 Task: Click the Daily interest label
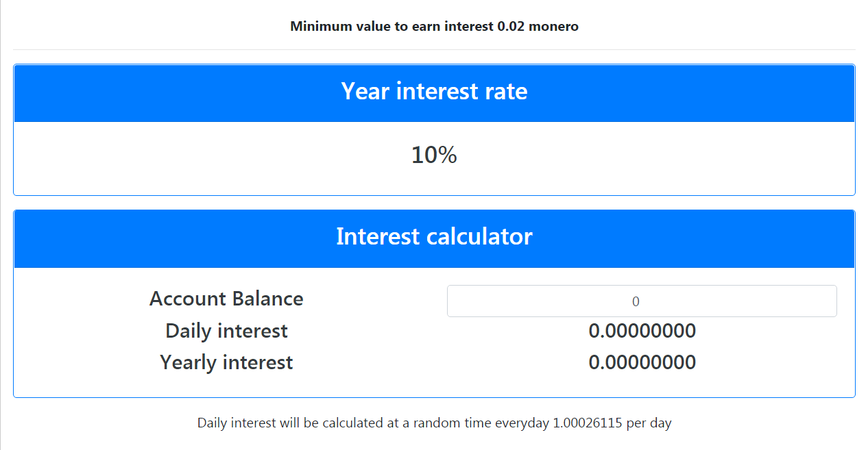coord(226,332)
